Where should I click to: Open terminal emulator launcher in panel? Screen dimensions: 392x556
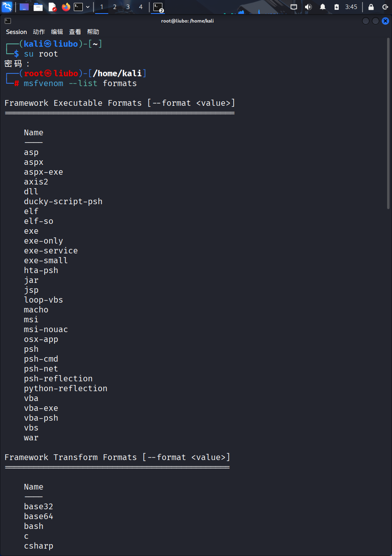pos(78,7)
